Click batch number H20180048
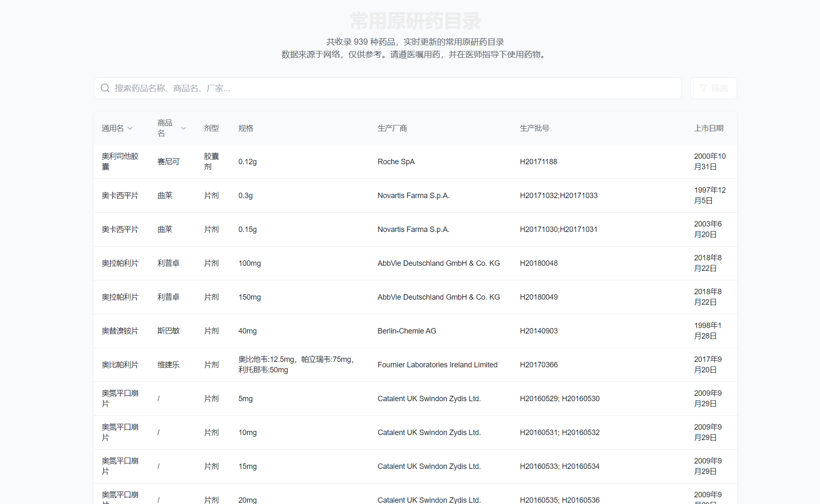820x504 pixels. [539, 263]
